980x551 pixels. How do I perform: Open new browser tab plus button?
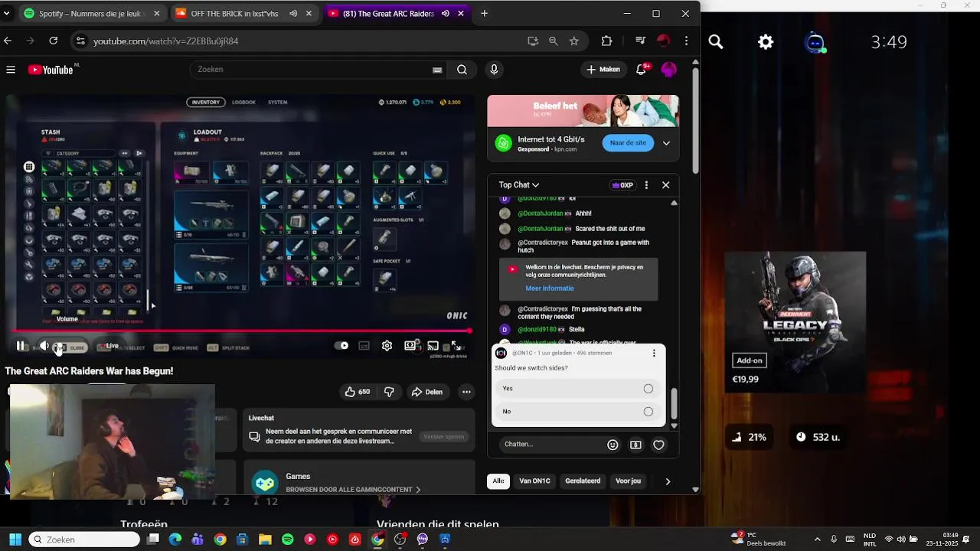coord(484,14)
